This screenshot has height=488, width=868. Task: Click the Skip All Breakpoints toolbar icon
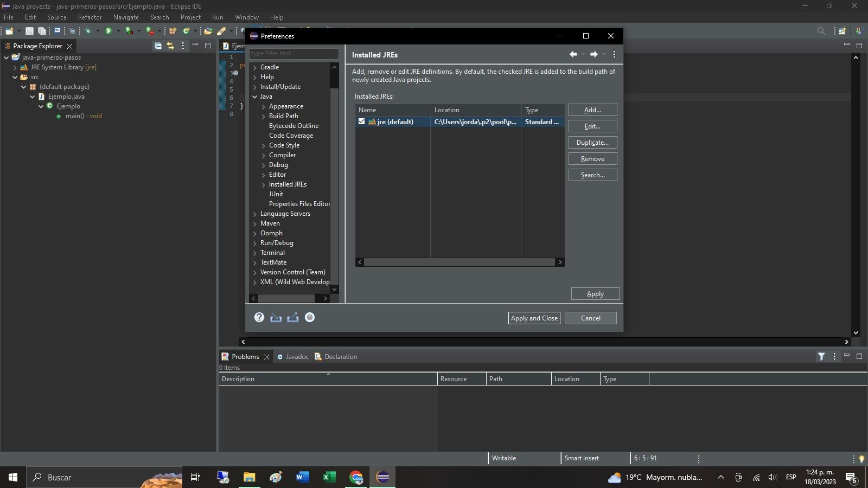coord(72,31)
